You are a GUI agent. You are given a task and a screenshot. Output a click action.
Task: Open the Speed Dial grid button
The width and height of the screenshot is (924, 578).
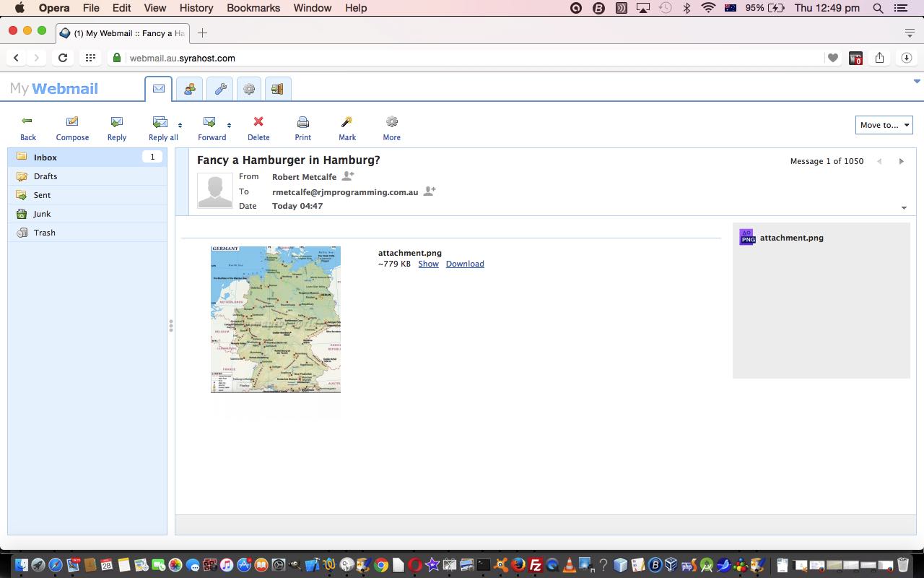pos(90,58)
